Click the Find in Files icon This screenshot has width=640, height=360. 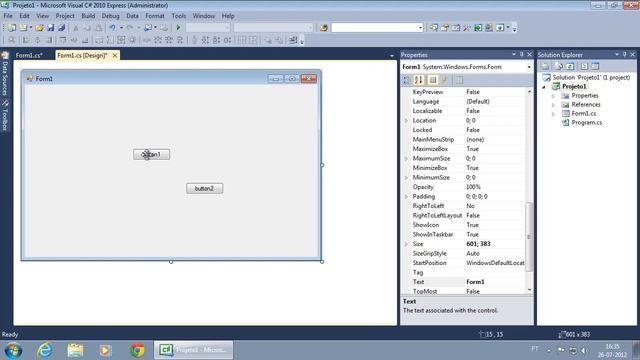324,28
